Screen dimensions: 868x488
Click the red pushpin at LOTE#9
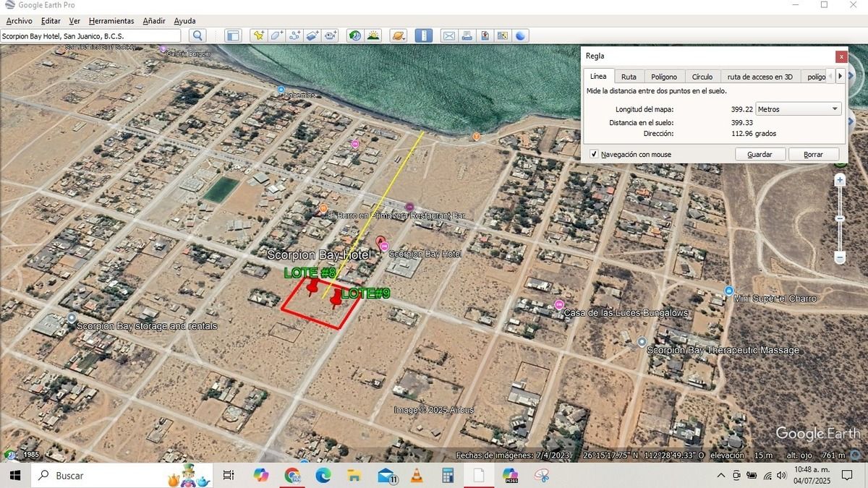pos(335,299)
